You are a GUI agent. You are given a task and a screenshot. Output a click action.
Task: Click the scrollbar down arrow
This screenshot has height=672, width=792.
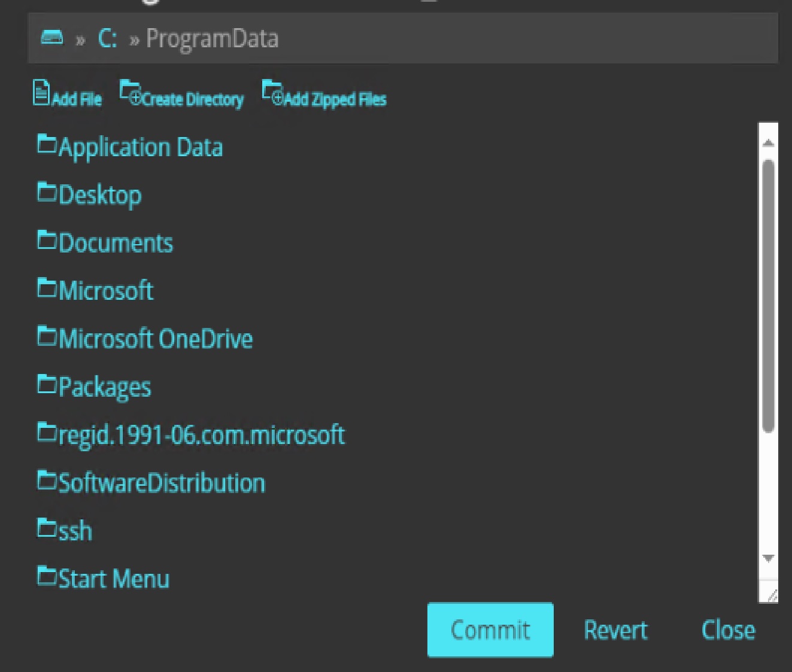(x=769, y=558)
